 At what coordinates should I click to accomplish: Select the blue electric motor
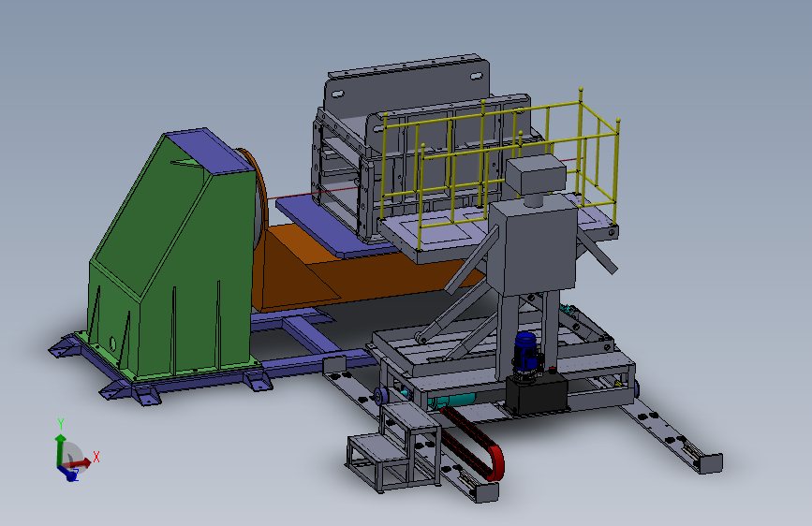(525, 350)
